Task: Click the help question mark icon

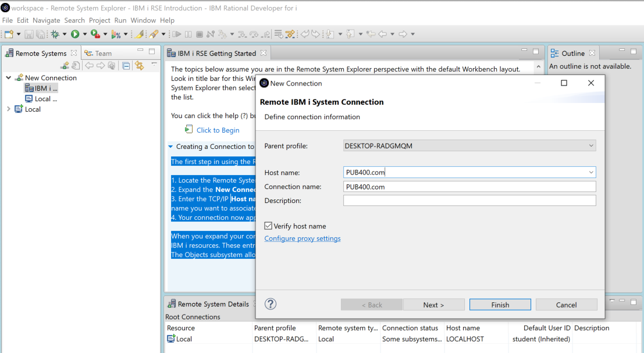Action: click(271, 304)
